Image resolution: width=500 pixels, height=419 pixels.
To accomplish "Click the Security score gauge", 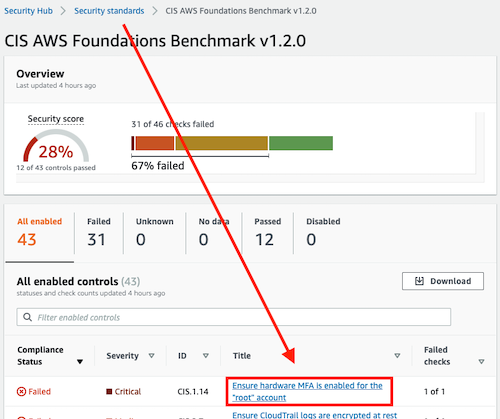I will (56, 146).
